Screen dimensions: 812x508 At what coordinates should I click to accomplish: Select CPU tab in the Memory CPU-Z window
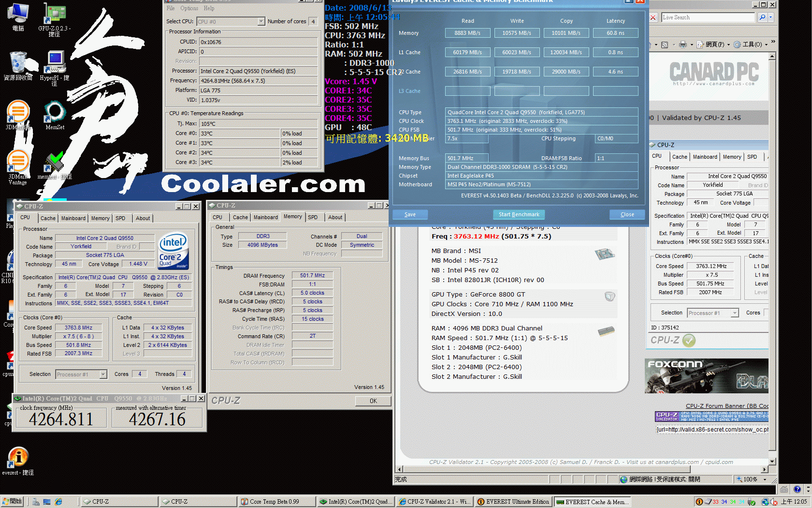(x=217, y=217)
